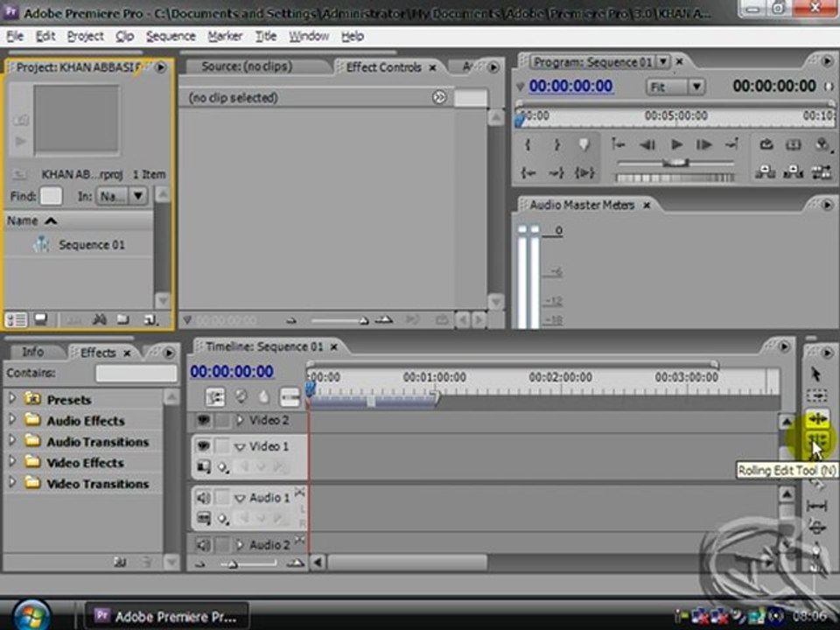
Task: Expand the Audio Effects folder
Action: [11, 419]
